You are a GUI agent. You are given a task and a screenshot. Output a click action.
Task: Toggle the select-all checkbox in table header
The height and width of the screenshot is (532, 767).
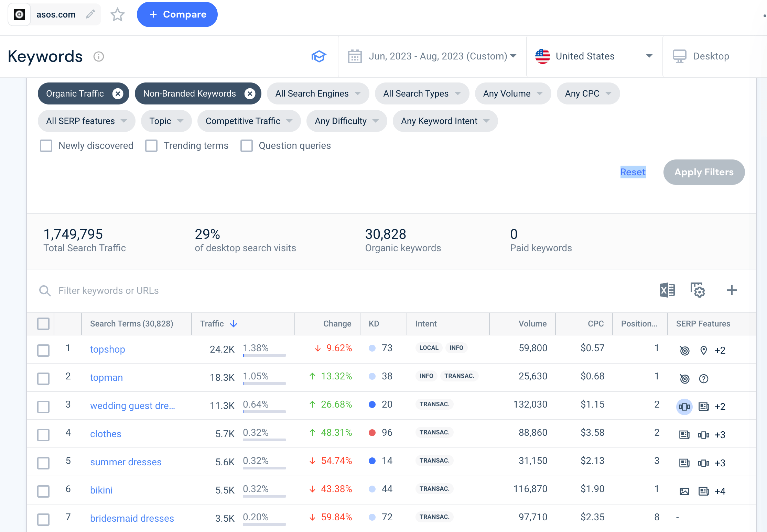point(43,324)
